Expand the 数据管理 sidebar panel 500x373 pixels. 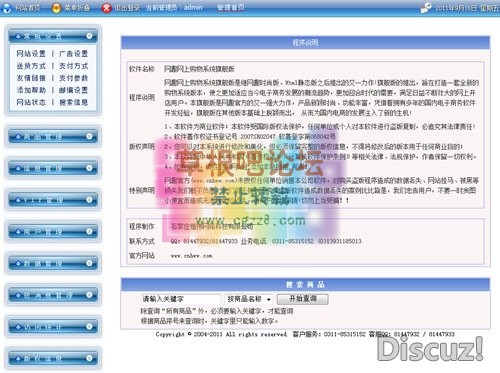click(53, 263)
